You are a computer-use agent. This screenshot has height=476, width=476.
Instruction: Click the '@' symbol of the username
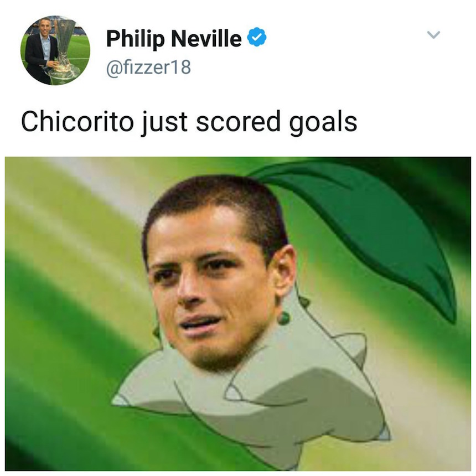point(112,68)
